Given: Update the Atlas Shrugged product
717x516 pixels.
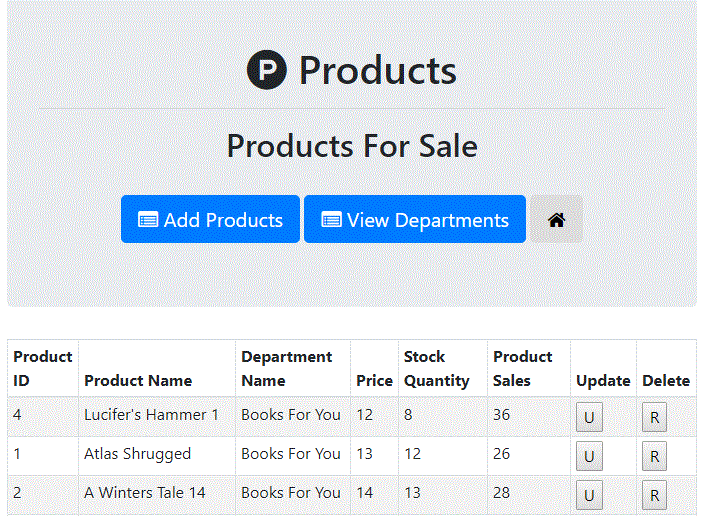Looking at the screenshot, I should coord(588,456).
